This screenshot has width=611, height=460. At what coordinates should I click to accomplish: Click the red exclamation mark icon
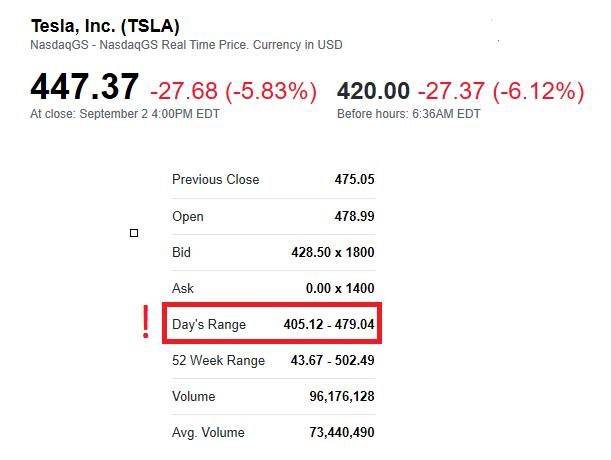click(x=146, y=323)
